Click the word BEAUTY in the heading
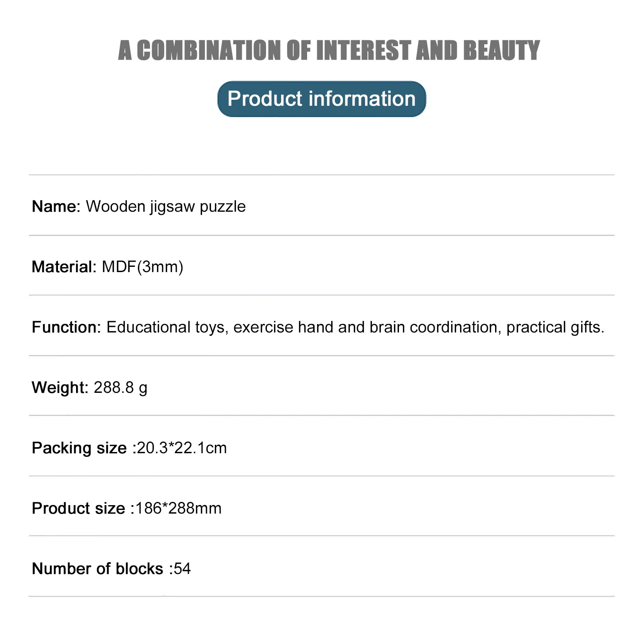 point(501,51)
